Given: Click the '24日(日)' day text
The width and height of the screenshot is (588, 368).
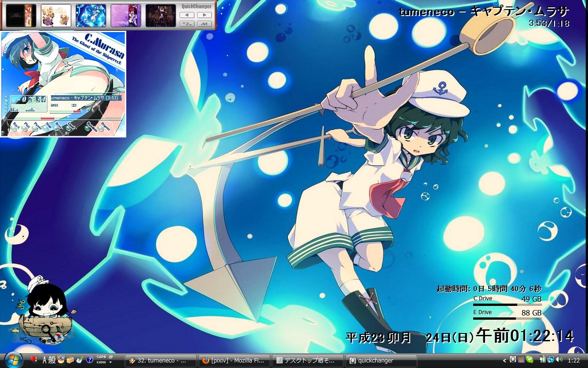Looking at the screenshot, I should 450,338.
